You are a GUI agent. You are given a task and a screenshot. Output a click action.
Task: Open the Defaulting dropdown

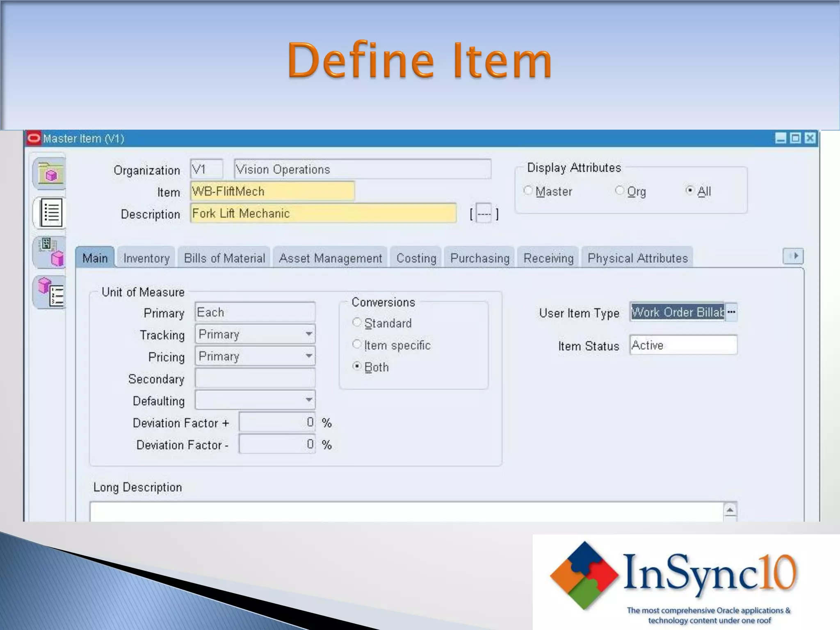click(x=309, y=400)
